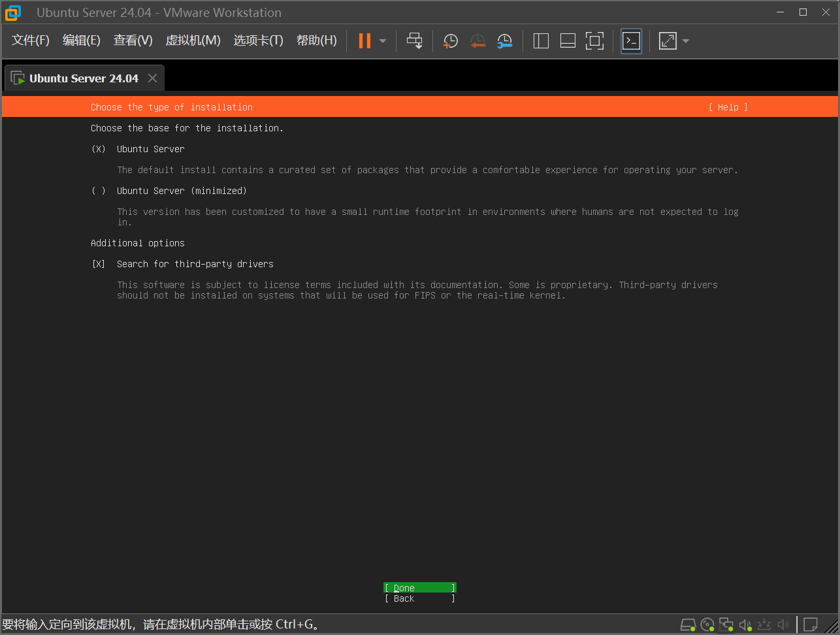Click the hard disk device status icon
Viewport: 840px width, 635px height.
[x=688, y=625]
